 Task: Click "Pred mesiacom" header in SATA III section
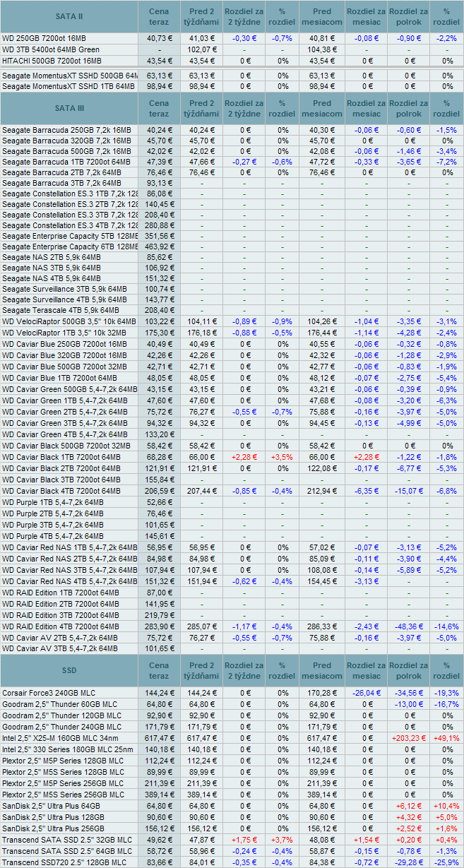click(322, 108)
